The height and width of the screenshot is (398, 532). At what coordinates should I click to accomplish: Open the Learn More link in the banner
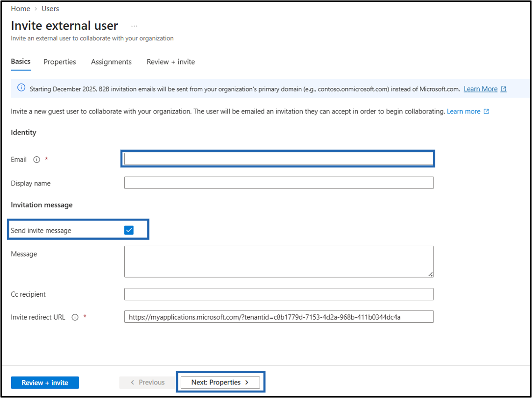point(481,89)
